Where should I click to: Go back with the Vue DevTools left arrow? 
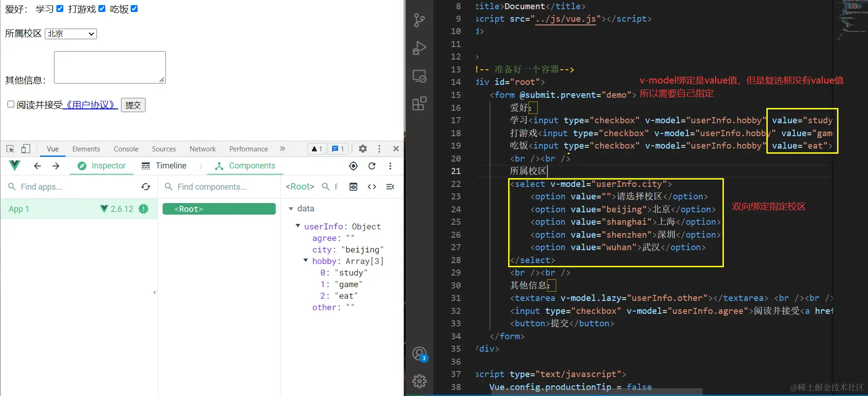click(x=37, y=166)
